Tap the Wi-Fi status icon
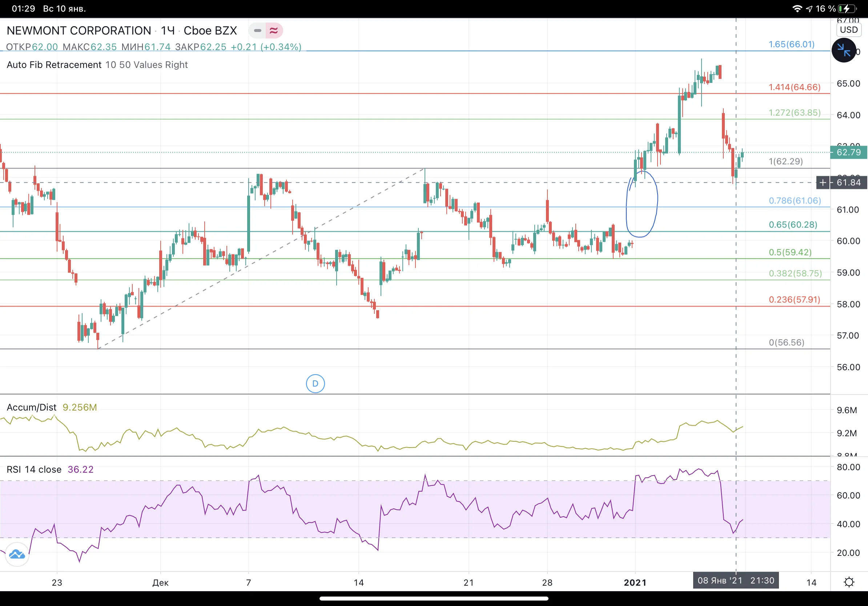Screen dimensions: 868x606 (797, 9)
